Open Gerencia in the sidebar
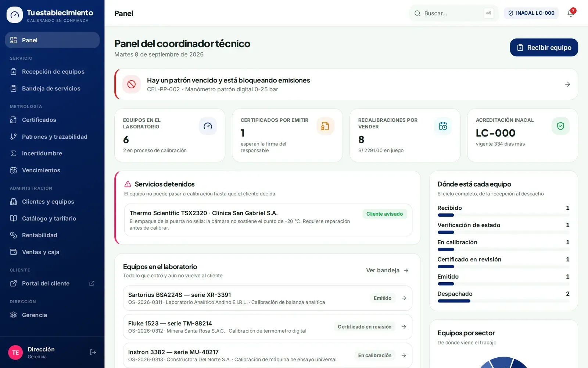The height and width of the screenshot is (368, 588). (52, 315)
